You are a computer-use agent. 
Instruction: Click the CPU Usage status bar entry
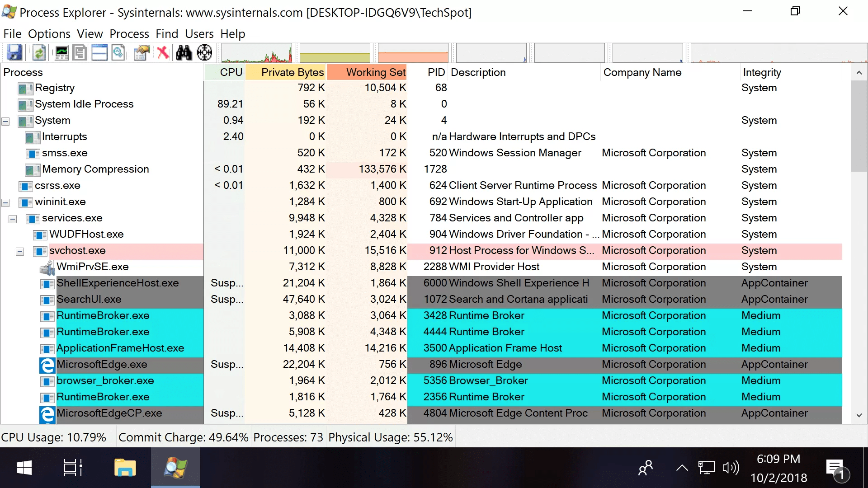tap(53, 437)
